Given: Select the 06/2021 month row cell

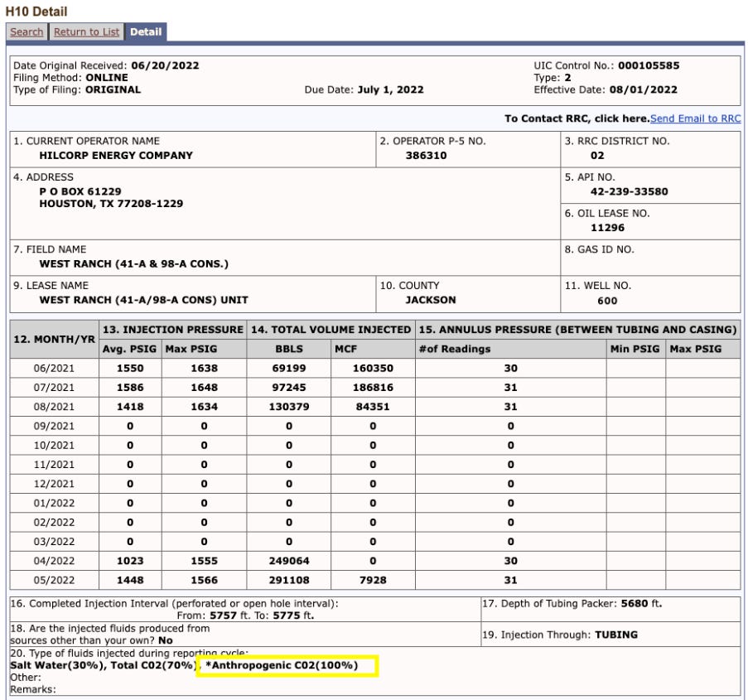Looking at the screenshot, I should click(x=54, y=368).
